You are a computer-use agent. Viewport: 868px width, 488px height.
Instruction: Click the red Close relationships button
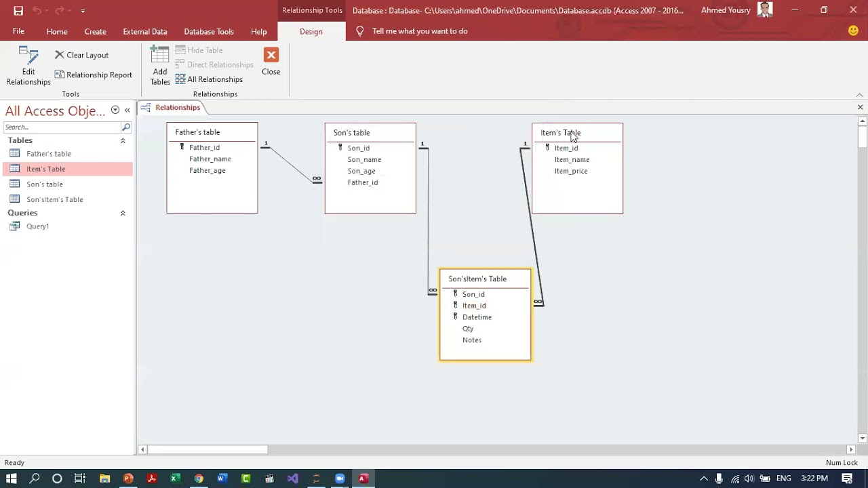271,62
